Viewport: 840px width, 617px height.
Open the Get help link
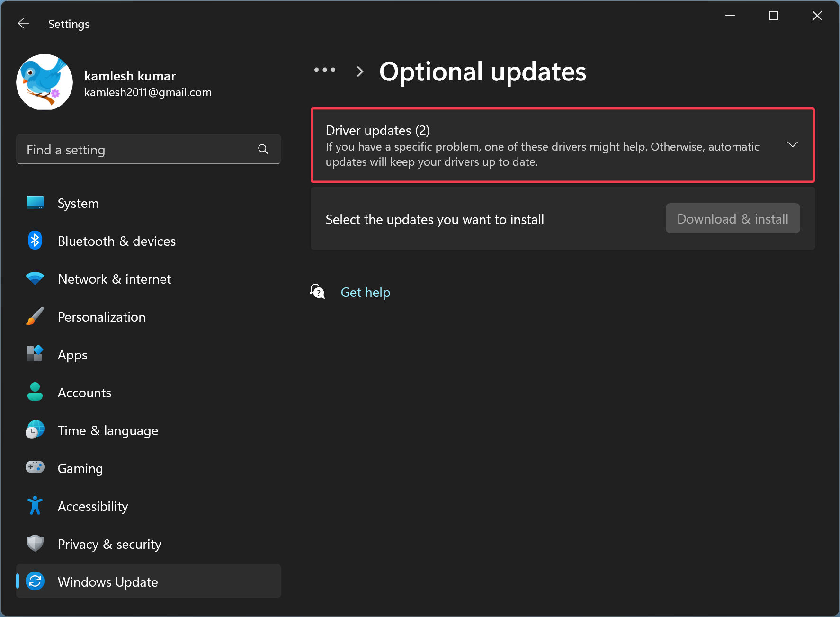[x=365, y=292]
